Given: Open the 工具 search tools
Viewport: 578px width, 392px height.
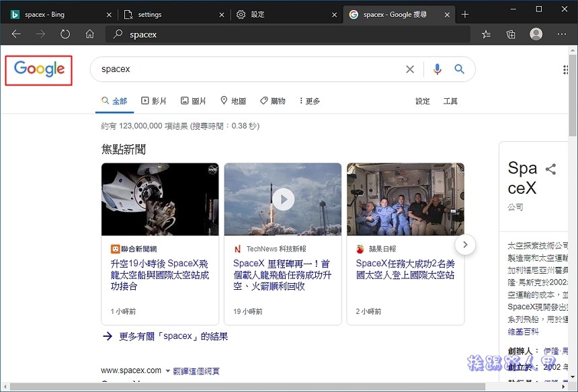Looking at the screenshot, I should pyautogui.click(x=450, y=101).
